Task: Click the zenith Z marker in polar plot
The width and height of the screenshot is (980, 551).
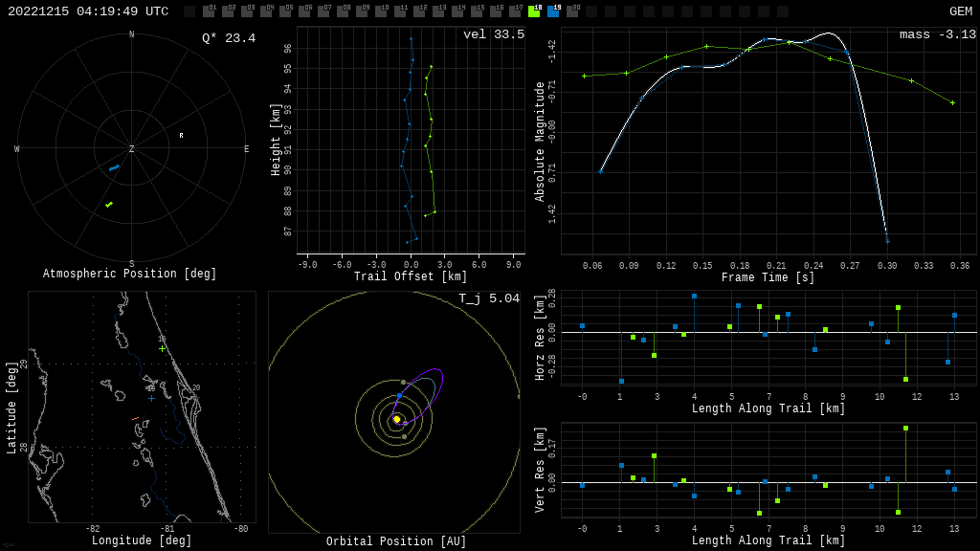Action: pos(132,149)
